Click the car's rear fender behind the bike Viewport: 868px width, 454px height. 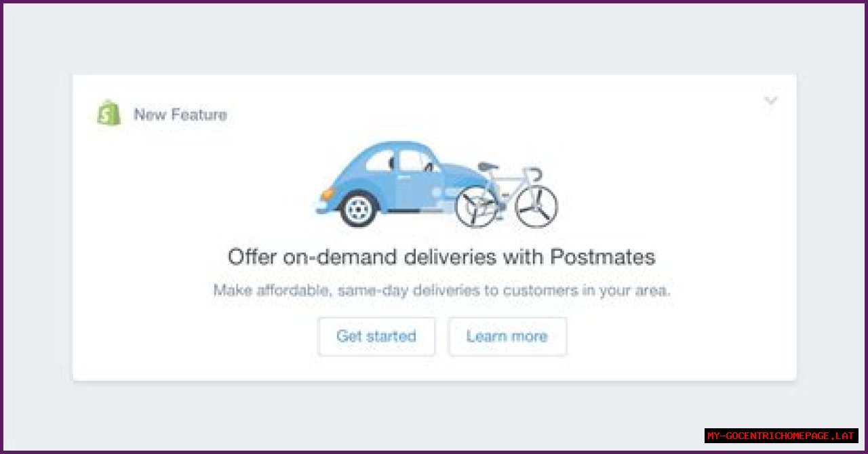[468, 182]
